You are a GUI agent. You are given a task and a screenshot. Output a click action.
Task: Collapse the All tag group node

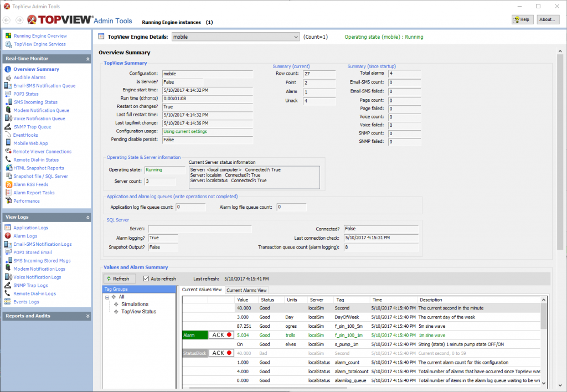point(107,297)
